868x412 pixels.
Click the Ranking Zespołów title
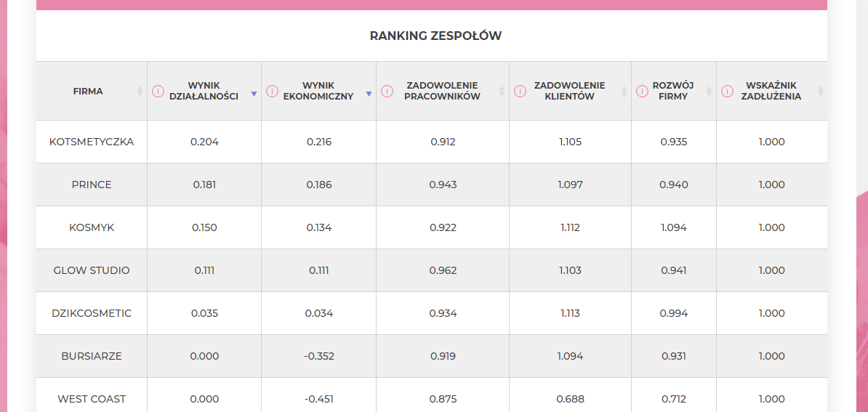click(x=435, y=36)
